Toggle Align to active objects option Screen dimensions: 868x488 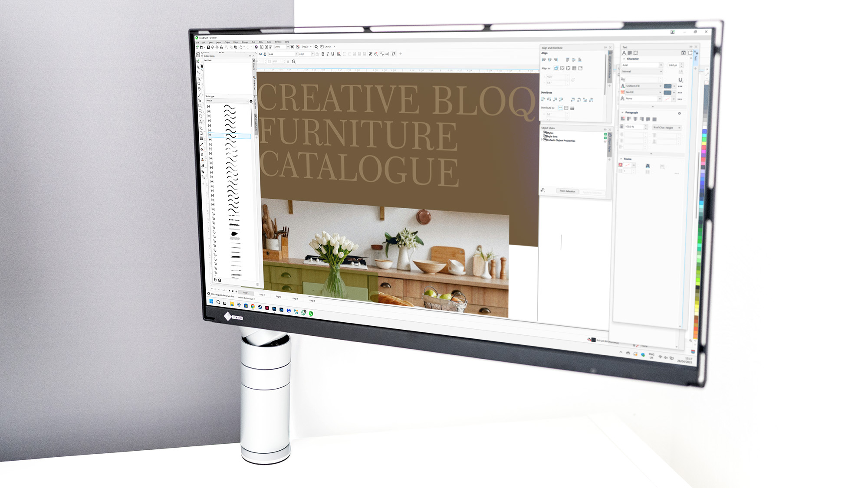point(556,68)
